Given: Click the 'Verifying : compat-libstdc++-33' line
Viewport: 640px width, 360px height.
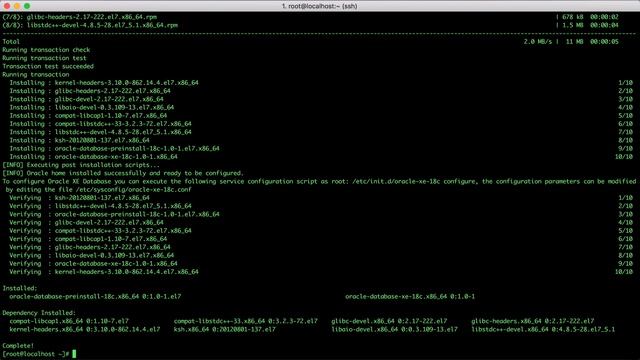Looking at the screenshot, I should [x=100, y=231].
